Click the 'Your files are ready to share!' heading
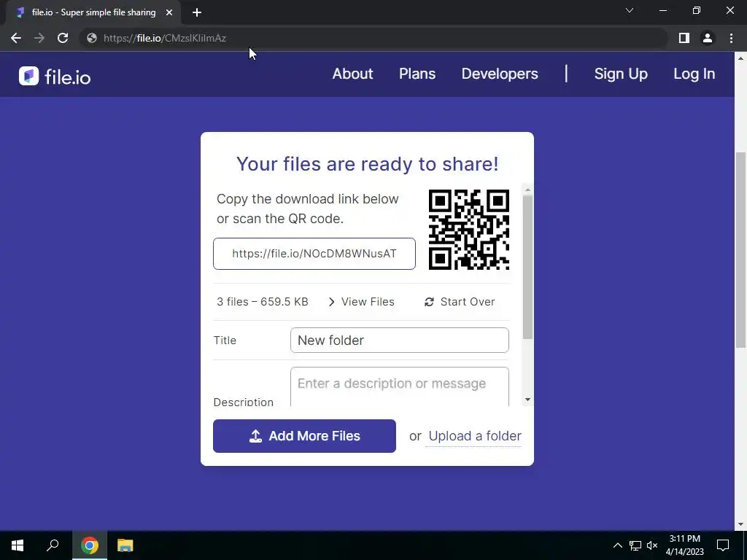The height and width of the screenshot is (560, 747). (x=368, y=164)
